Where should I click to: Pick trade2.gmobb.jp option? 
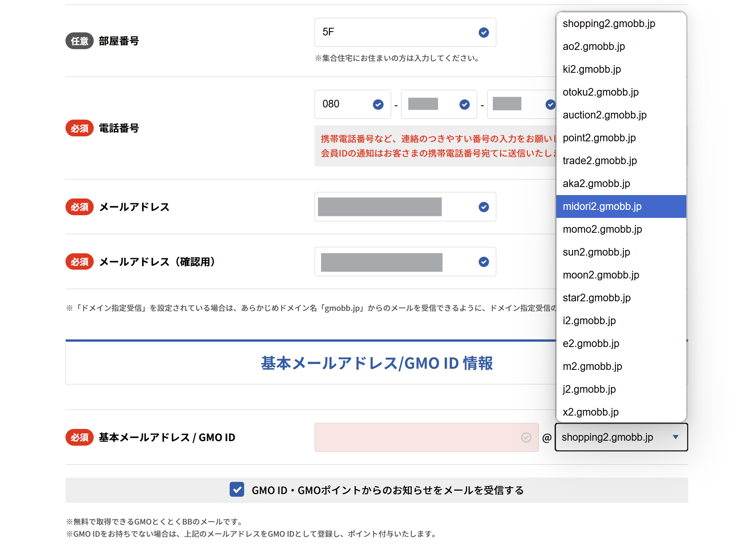pos(621,161)
